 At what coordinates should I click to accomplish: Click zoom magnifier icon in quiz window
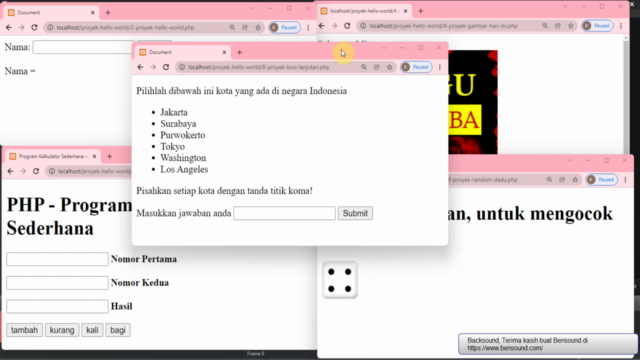coord(364,67)
